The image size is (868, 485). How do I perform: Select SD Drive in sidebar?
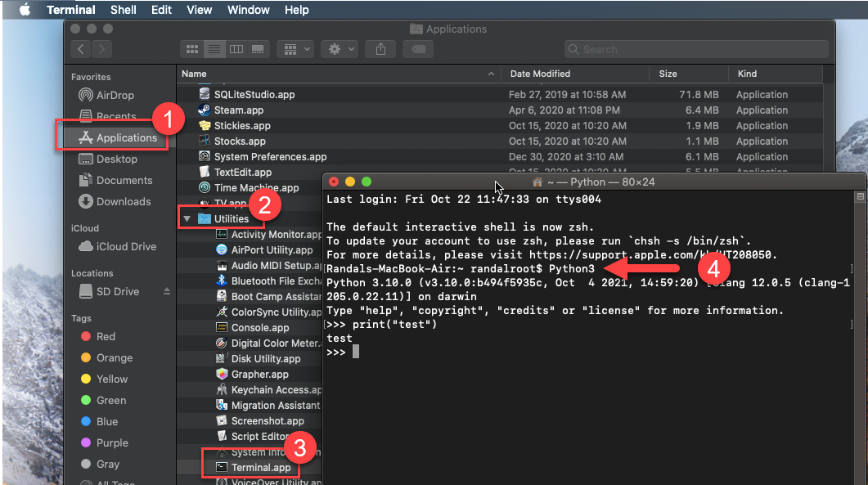click(110, 291)
